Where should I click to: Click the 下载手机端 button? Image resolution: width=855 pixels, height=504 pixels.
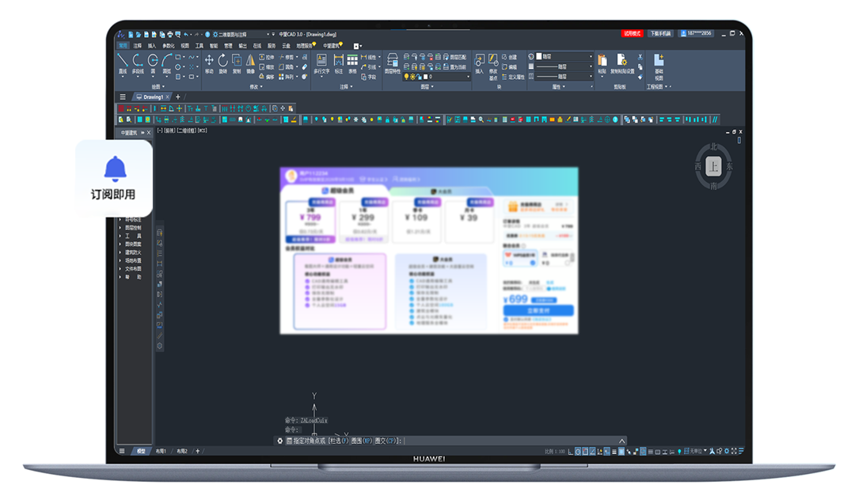[659, 34]
